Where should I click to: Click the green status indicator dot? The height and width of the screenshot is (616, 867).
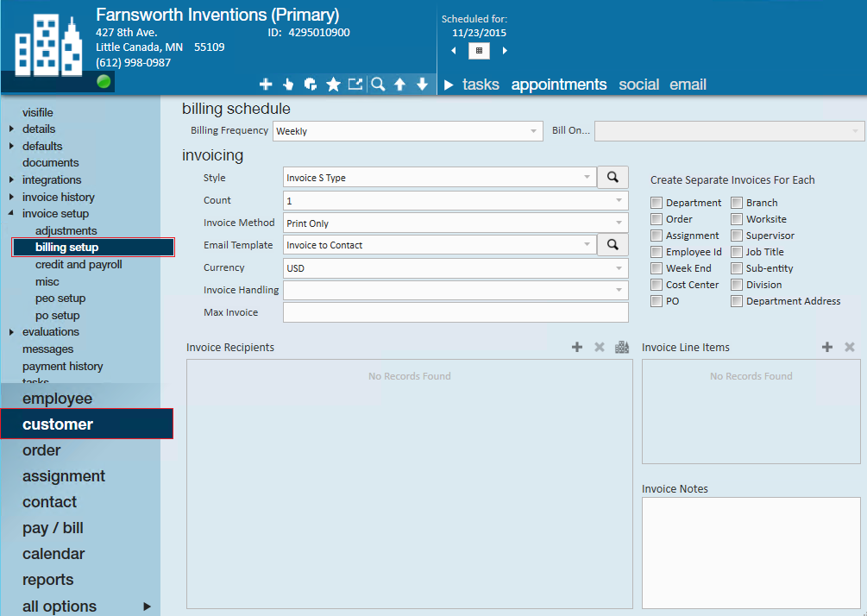[x=104, y=82]
